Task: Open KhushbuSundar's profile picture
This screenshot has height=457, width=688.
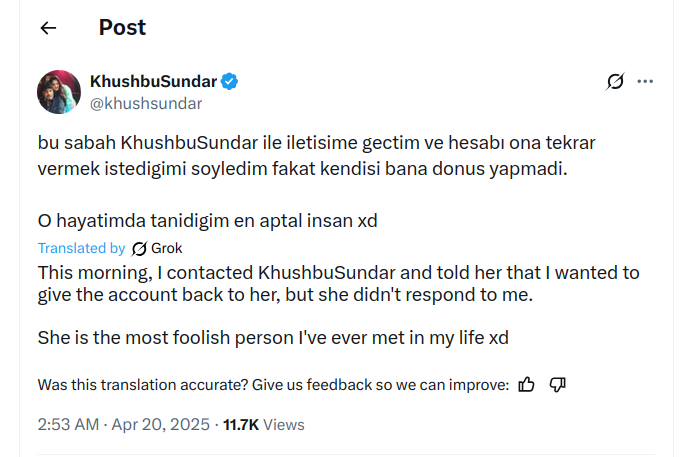Action: 59,92
